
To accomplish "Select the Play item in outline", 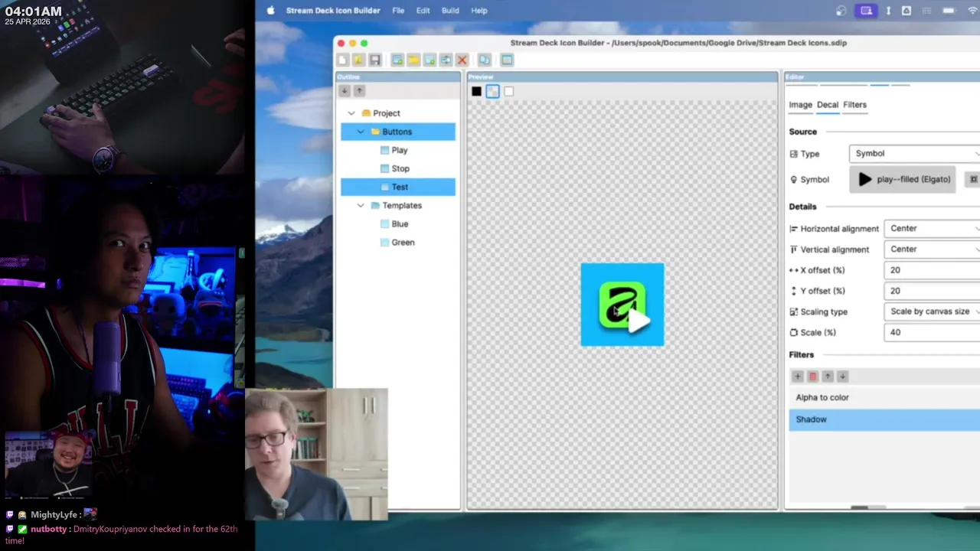I will tap(399, 150).
